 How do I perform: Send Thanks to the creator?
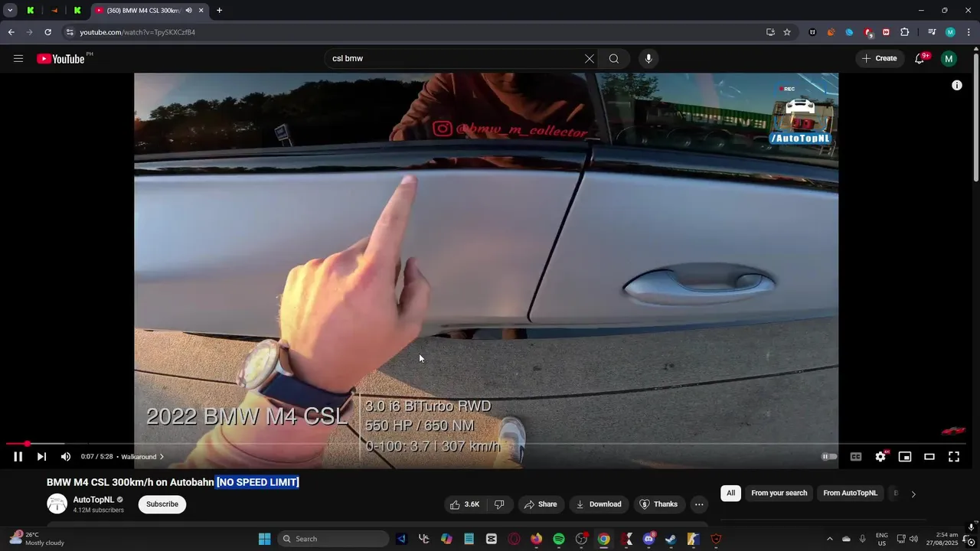point(659,504)
